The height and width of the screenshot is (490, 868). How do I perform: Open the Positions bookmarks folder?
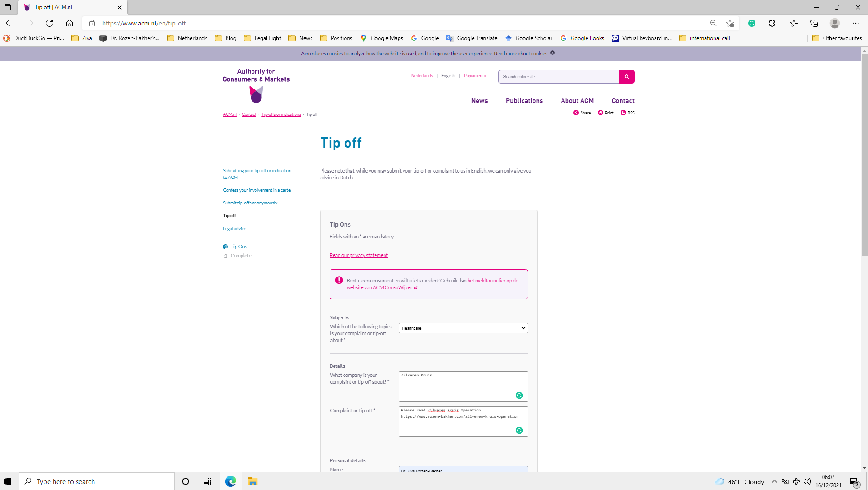click(x=336, y=38)
